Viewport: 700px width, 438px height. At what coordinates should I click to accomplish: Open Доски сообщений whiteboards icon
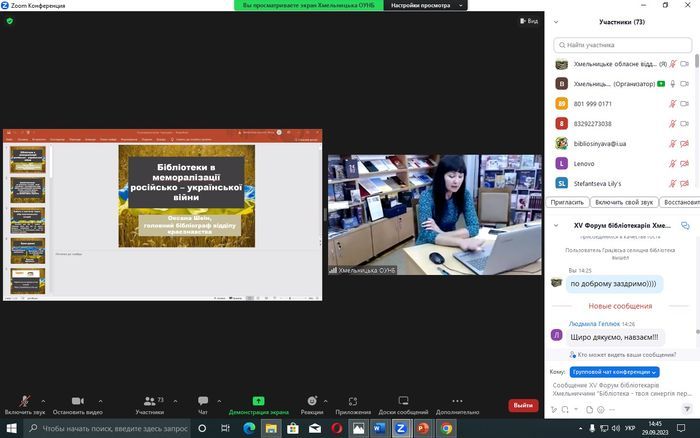403,401
